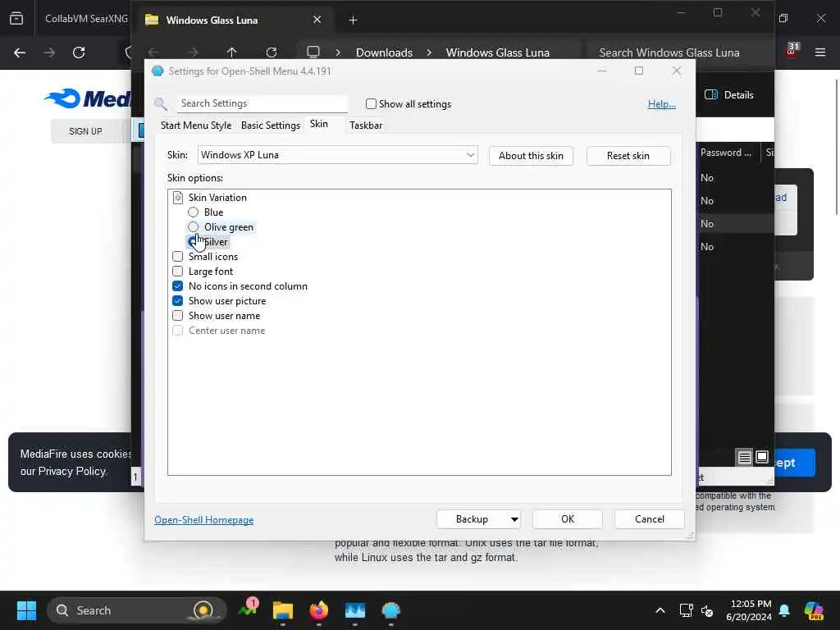Switch Explorer to details list view icon

pyautogui.click(x=745, y=458)
